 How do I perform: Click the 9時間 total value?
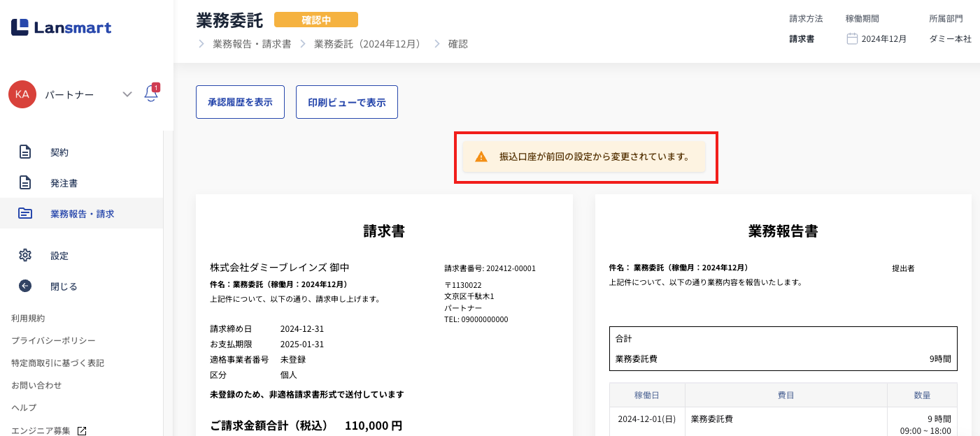[940, 359]
